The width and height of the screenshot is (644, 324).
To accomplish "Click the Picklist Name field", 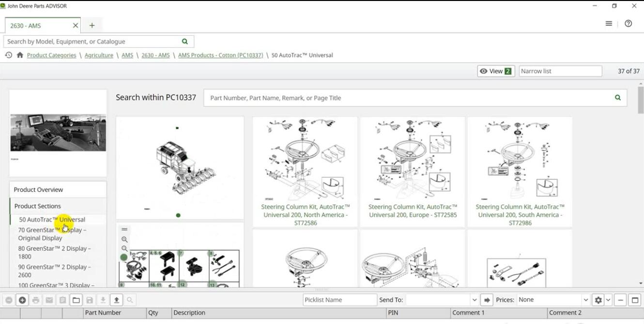I will click(x=340, y=300).
